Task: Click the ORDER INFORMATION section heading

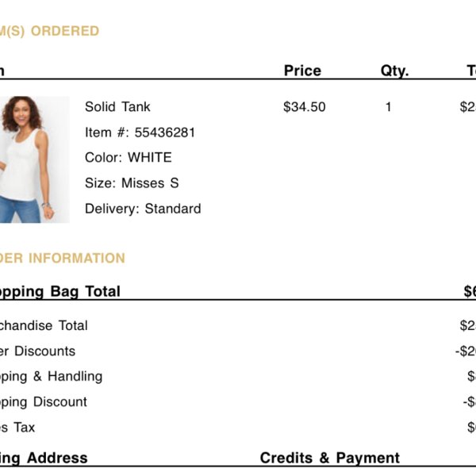Action: 63,258
